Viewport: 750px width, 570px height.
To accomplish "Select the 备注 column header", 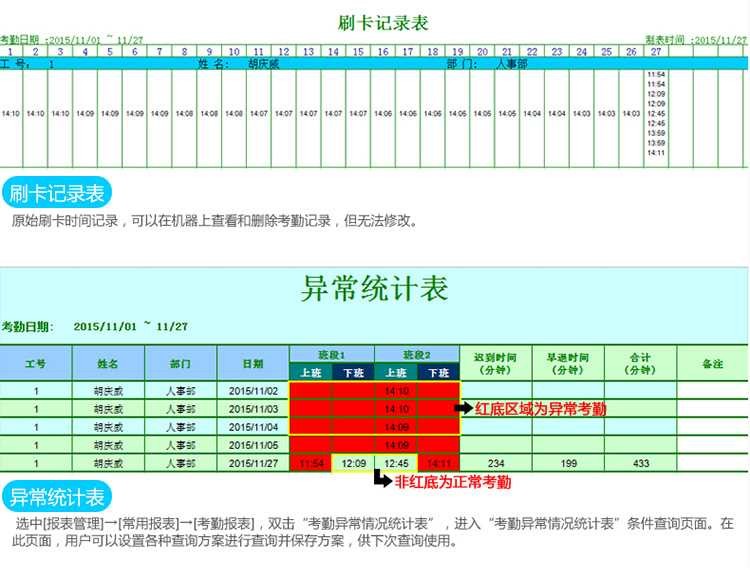I will pyautogui.click(x=712, y=364).
